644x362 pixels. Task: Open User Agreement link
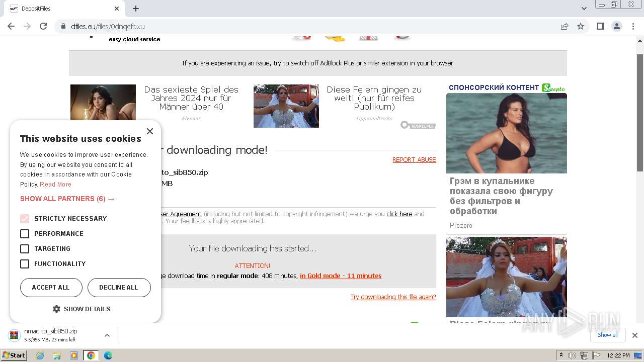click(x=181, y=214)
